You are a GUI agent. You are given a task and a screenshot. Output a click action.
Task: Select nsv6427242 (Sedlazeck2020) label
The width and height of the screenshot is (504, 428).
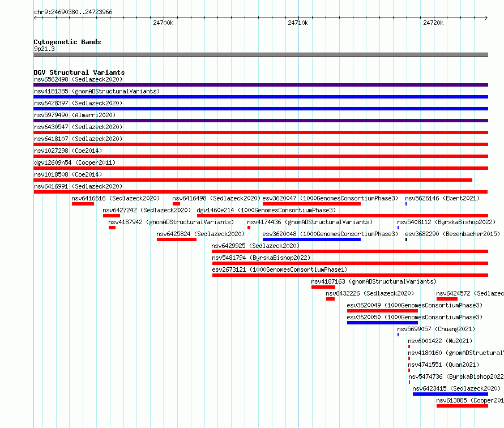coord(147,210)
